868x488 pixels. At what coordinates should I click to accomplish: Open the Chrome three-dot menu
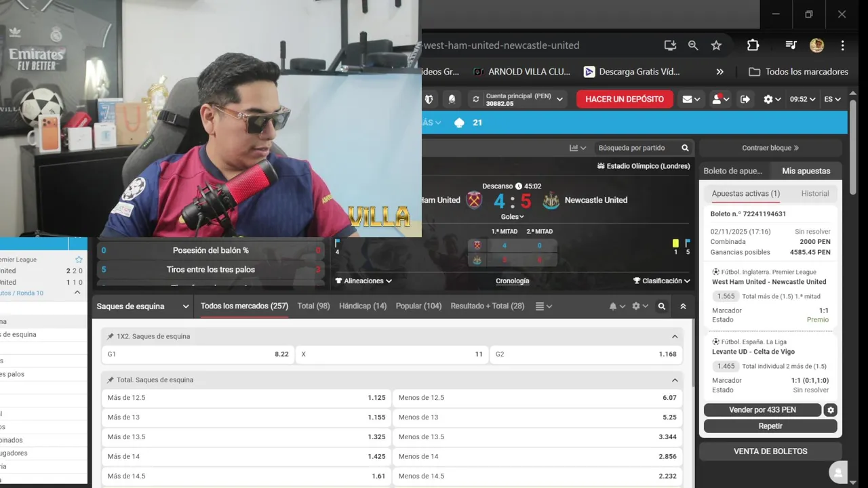tap(843, 45)
